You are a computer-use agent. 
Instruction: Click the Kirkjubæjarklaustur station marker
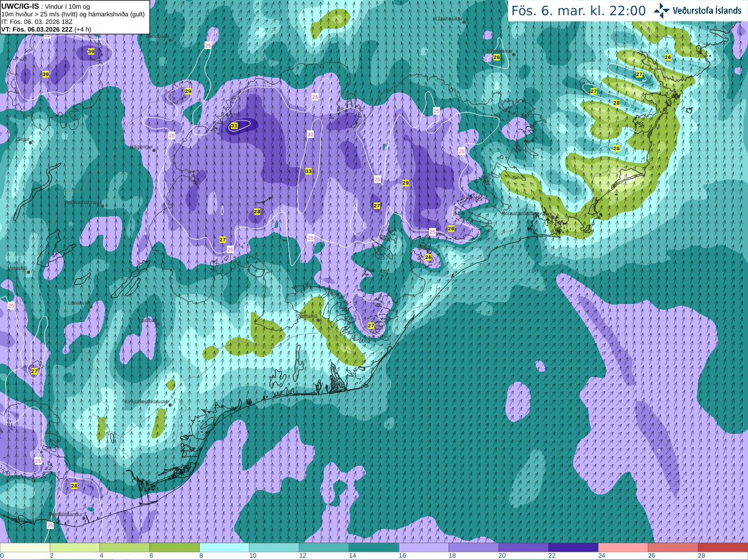(x=170, y=405)
